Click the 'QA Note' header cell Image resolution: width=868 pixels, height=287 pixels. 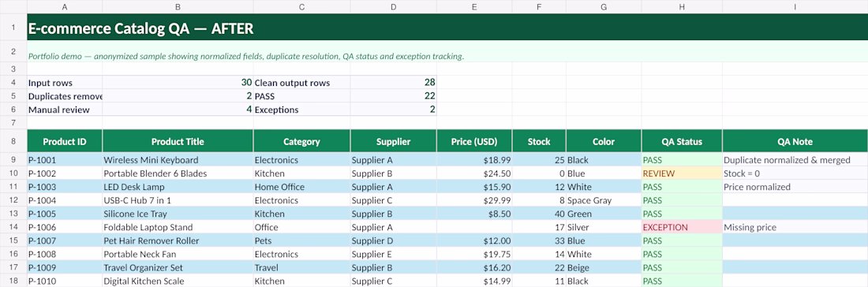(x=795, y=142)
